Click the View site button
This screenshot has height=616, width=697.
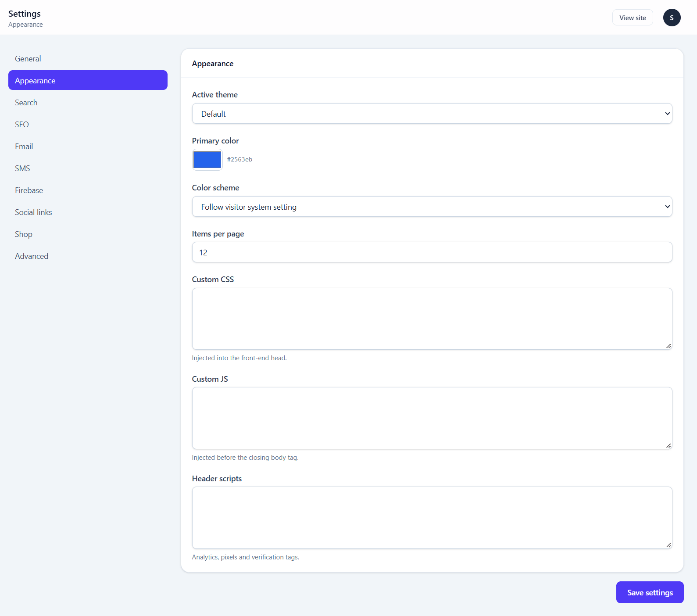tap(633, 18)
